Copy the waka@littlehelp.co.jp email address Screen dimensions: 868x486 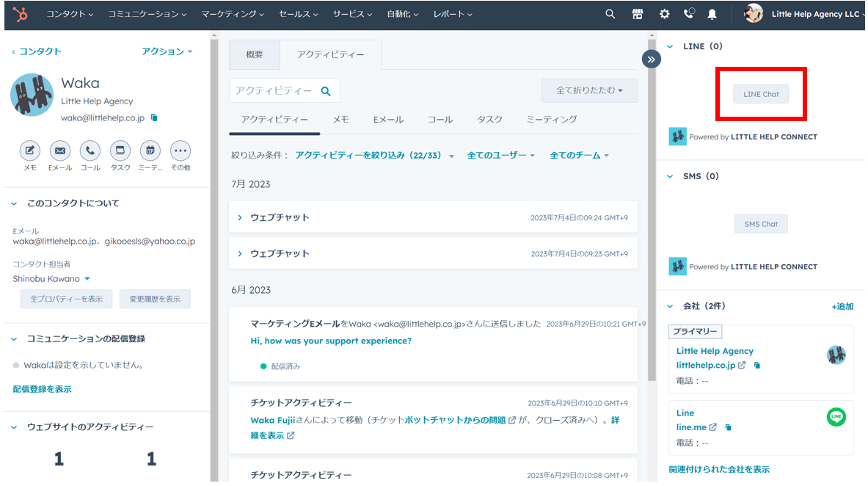154,117
